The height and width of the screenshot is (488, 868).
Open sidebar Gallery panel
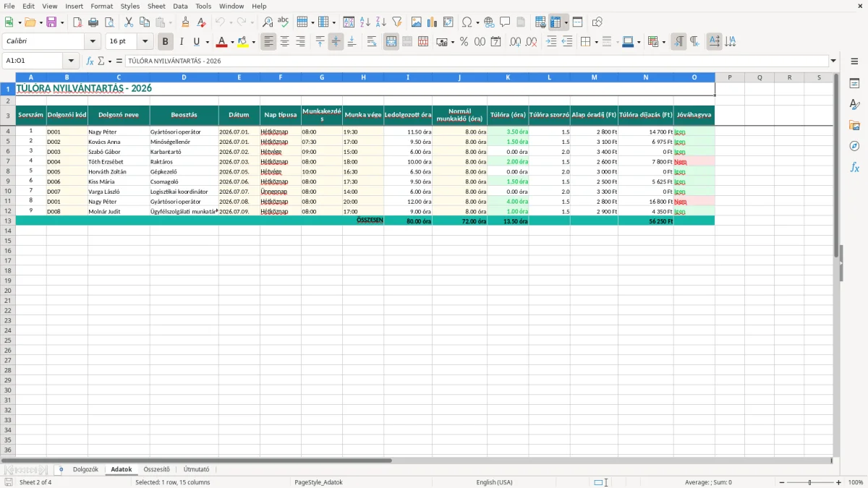[x=855, y=126]
